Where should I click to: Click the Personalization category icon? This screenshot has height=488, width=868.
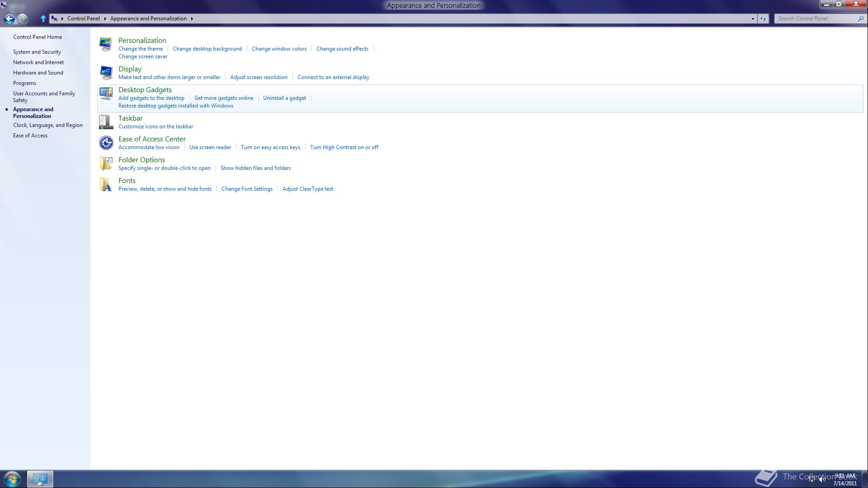(x=106, y=44)
